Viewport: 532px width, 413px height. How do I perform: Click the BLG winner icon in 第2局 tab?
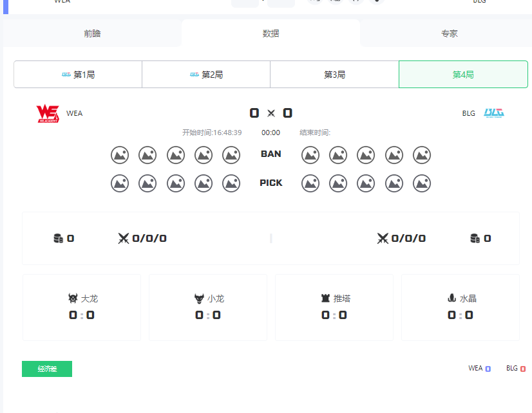pos(195,75)
